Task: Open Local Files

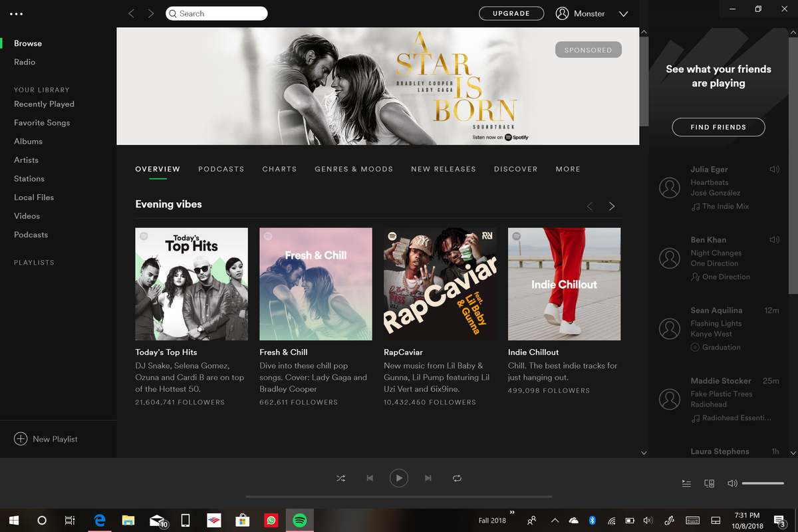Action: [x=34, y=198]
